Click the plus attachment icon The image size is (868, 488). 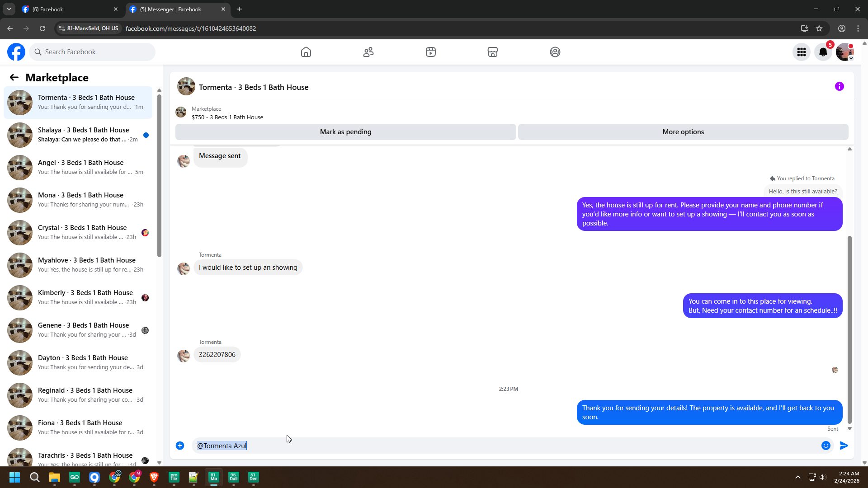(x=180, y=446)
